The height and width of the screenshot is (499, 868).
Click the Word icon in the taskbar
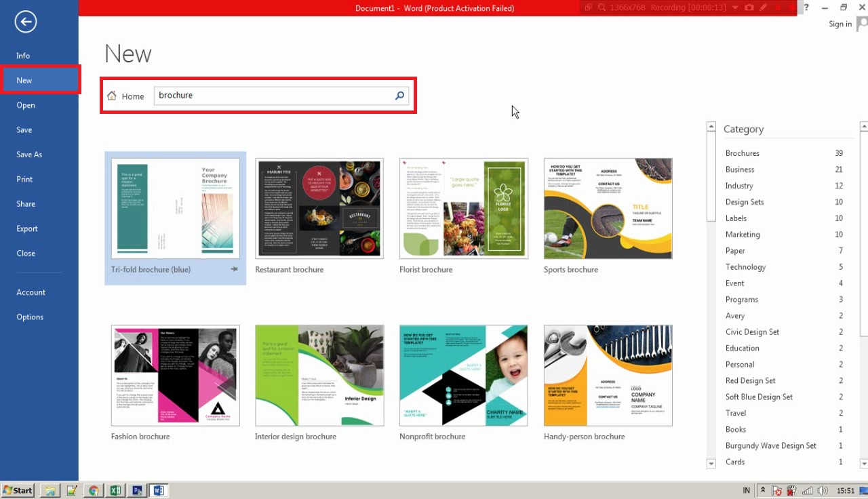pyautogui.click(x=159, y=490)
